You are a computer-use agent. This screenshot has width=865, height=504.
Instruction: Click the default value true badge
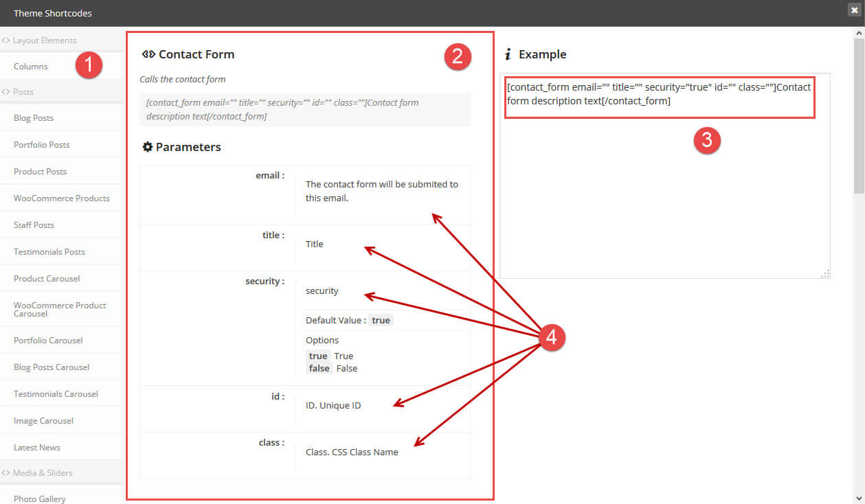click(381, 320)
